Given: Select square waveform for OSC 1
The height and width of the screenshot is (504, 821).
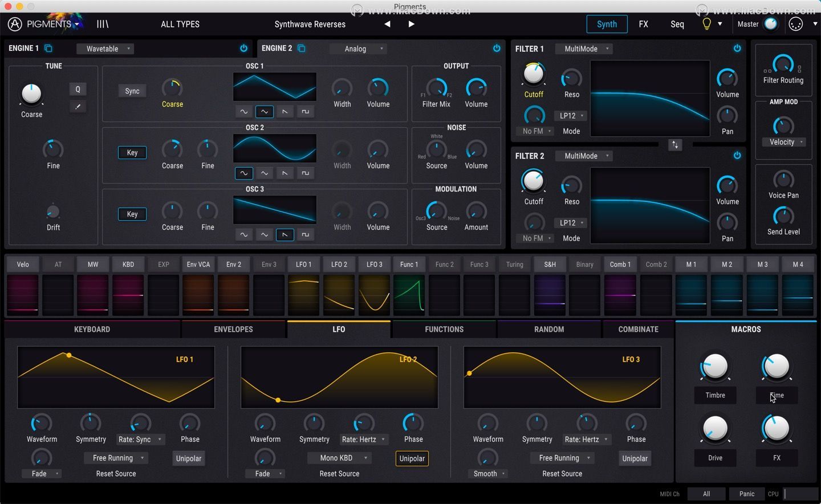Looking at the screenshot, I should [x=306, y=112].
